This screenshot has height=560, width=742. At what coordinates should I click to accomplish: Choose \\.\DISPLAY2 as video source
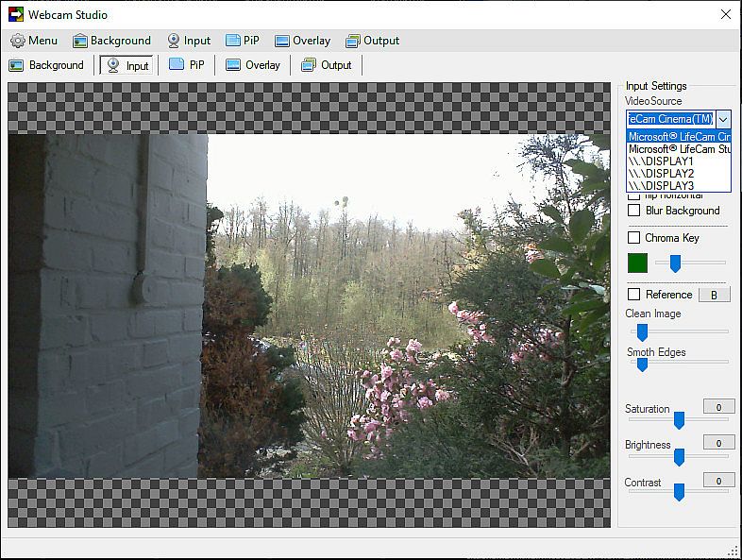click(x=679, y=173)
